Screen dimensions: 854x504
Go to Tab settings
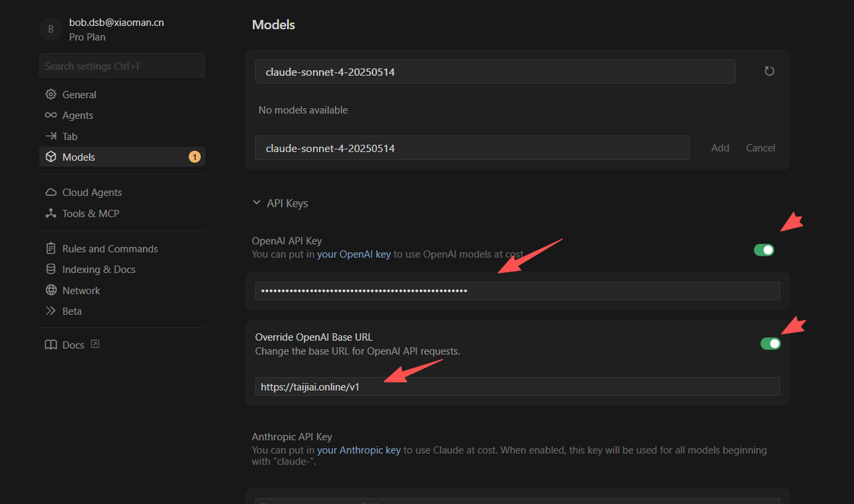[x=122, y=136]
